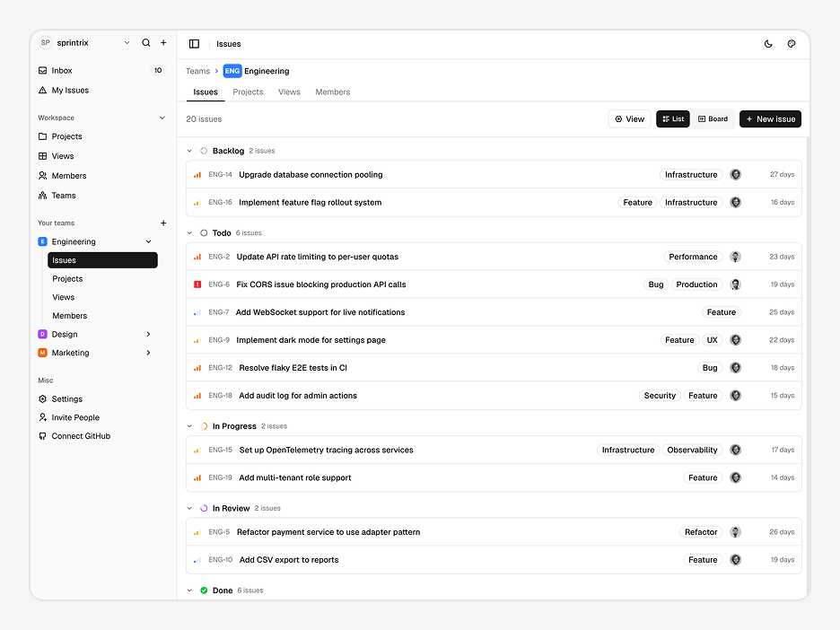Click urgent priority icon of ENG-6

tap(197, 284)
